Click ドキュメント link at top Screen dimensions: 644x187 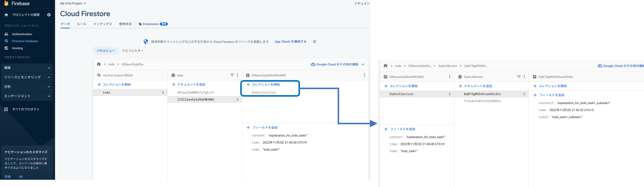click(362, 3)
